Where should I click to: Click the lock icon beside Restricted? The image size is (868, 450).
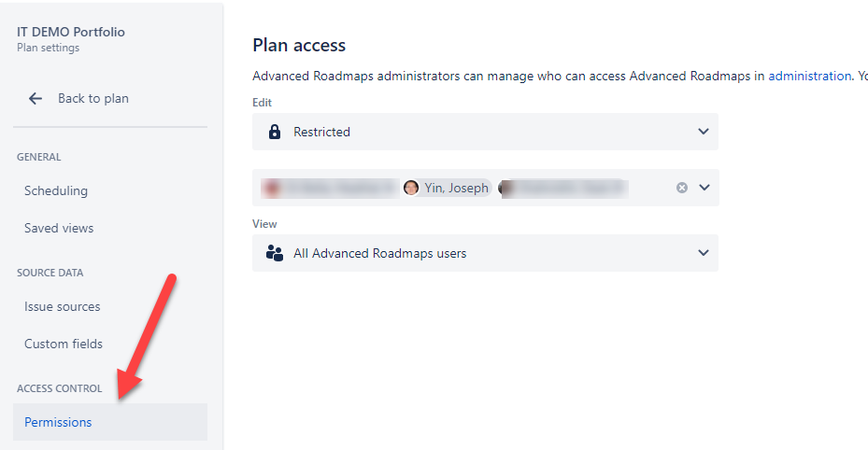pos(274,132)
